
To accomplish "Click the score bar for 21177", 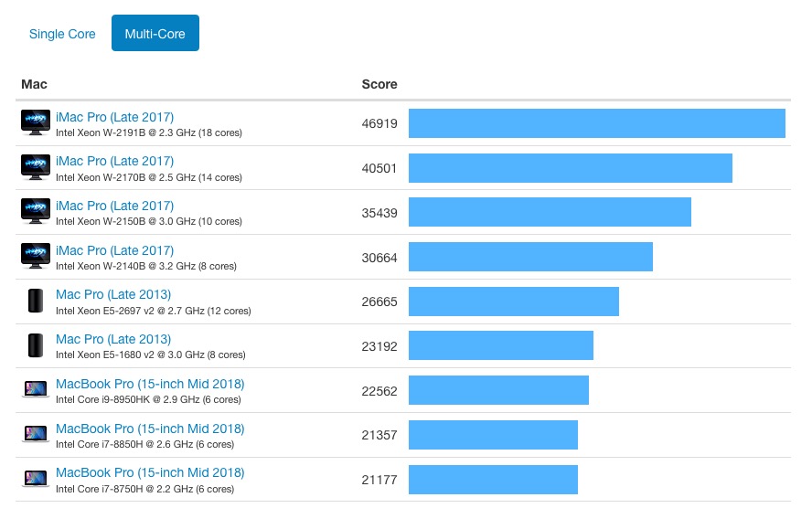I will (493, 480).
